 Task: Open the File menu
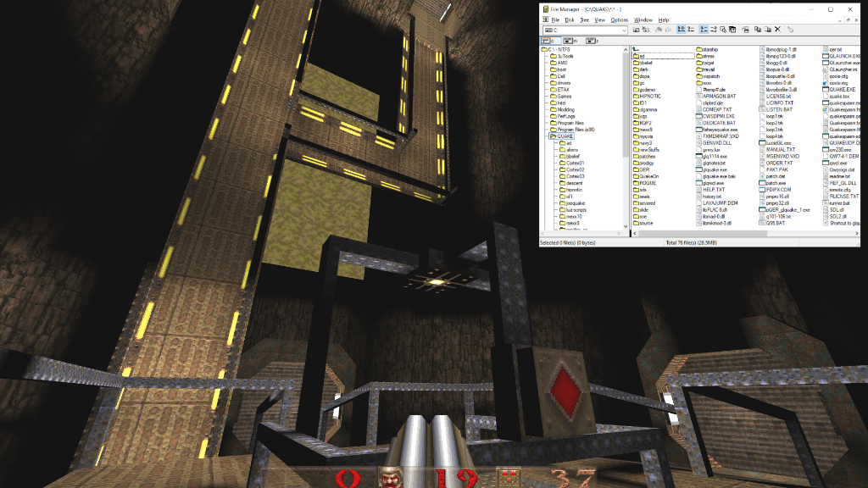555,20
